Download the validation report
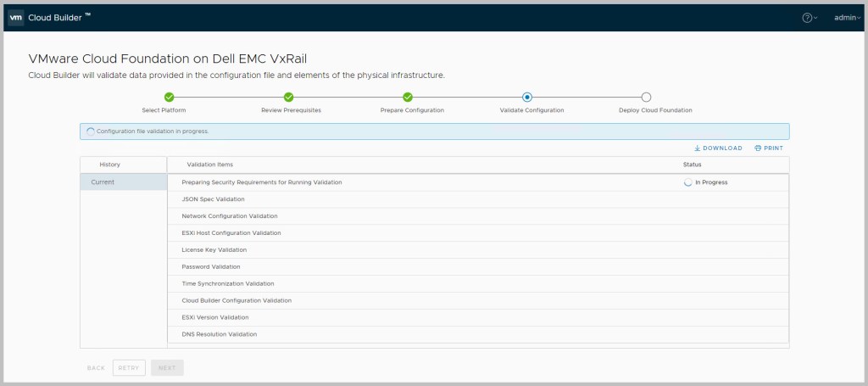Viewport: 868px width, 386px height. coord(718,148)
